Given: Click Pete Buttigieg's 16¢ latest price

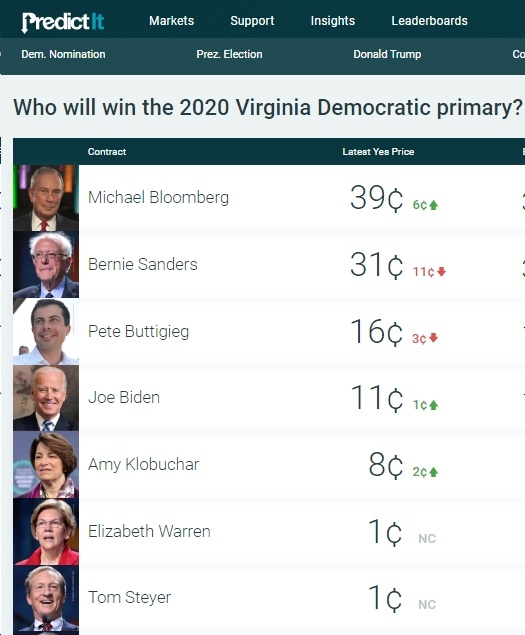Looking at the screenshot, I should [x=377, y=332].
